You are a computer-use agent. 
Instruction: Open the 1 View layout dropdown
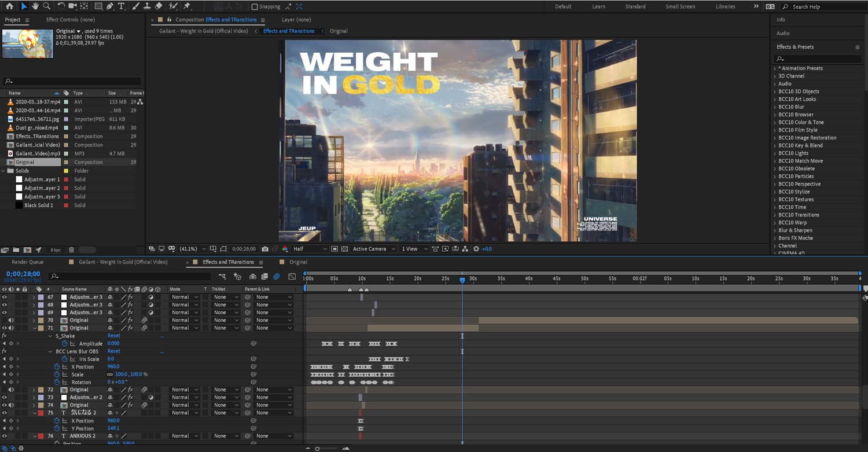click(414, 249)
